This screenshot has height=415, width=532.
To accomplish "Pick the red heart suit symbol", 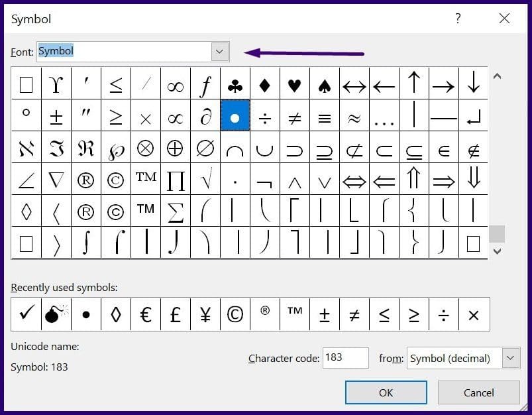I will click(x=295, y=85).
